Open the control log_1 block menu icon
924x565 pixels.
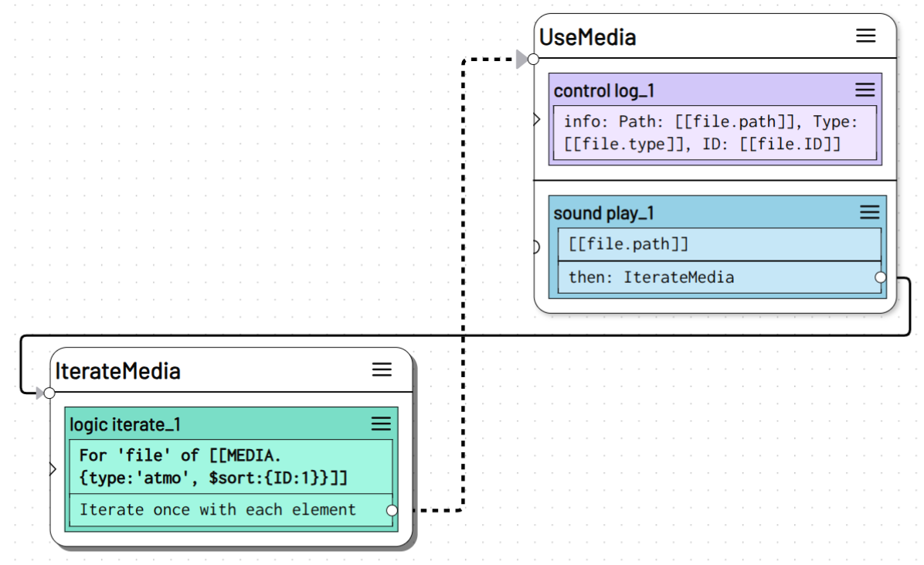point(865,90)
